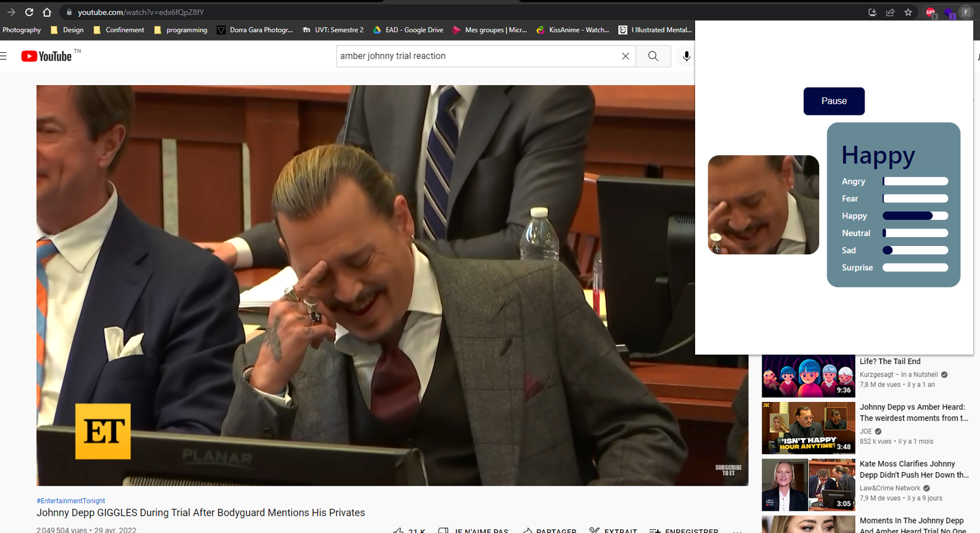
Task: Go to browser home page
Action: pyautogui.click(x=47, y=12)
